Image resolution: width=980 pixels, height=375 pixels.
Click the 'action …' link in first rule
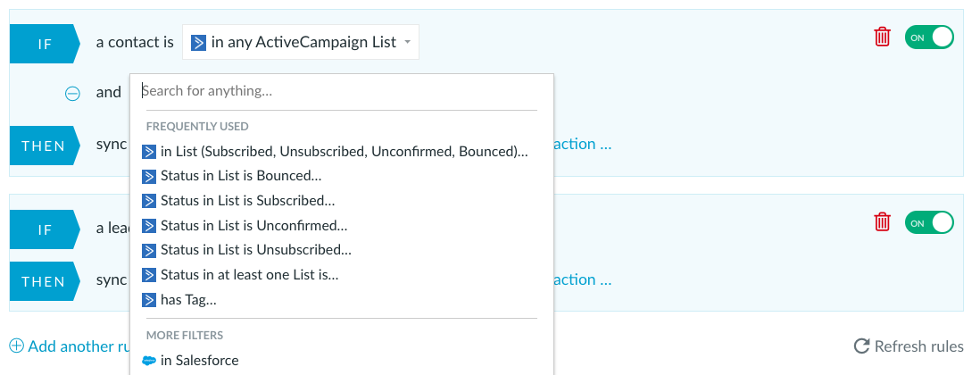click(583, 145)
